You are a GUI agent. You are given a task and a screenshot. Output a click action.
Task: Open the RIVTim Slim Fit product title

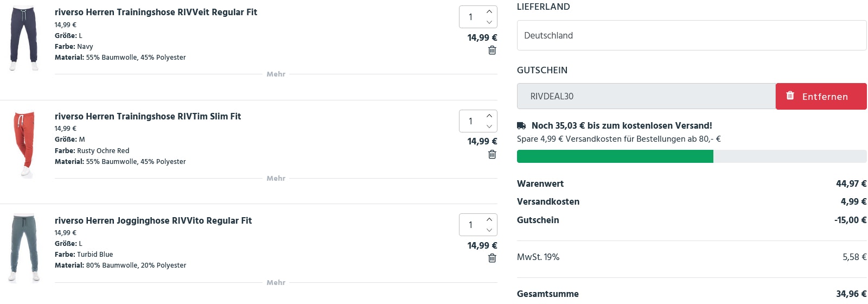[148, 116]
